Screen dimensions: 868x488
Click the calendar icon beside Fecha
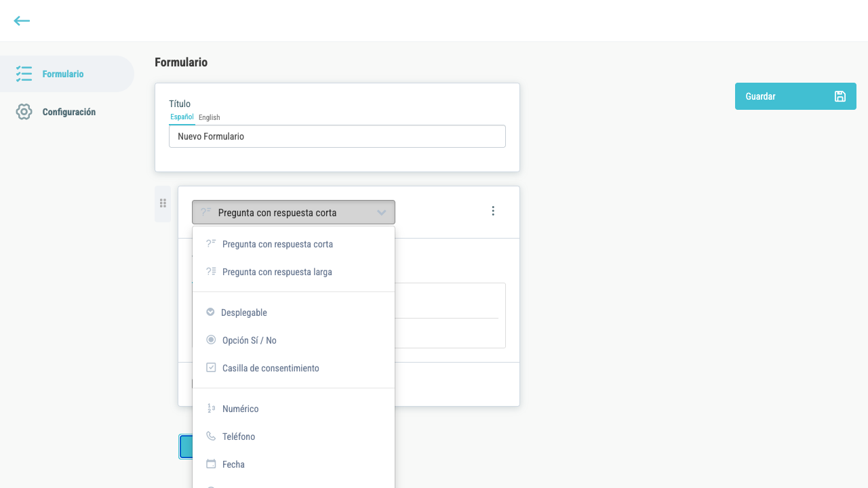tap(211, 464)
